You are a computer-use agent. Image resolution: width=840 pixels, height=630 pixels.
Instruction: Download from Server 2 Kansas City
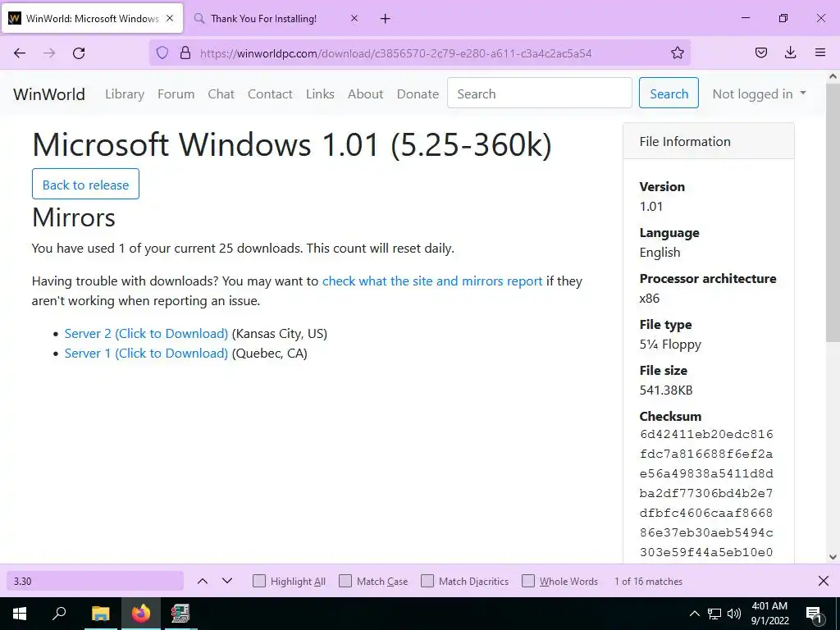click(x=146, y=333)
